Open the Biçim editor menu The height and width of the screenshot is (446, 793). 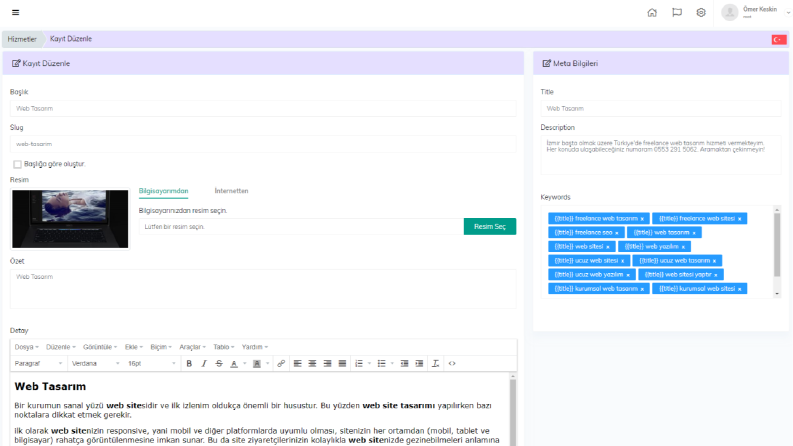coord(161,347)
